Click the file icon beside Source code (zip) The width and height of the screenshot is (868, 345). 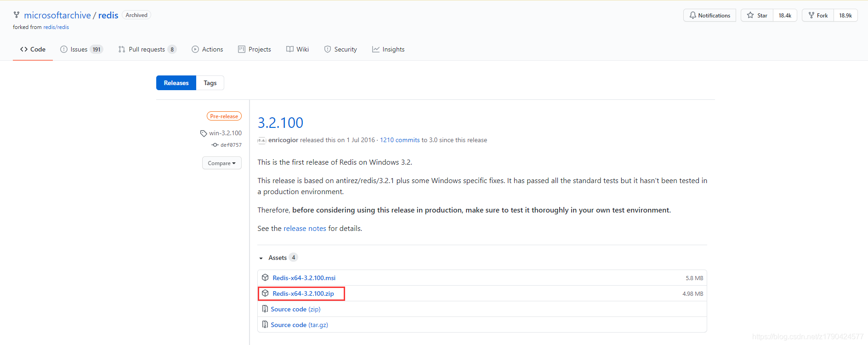pyautogui.click(x=265, y=309)
